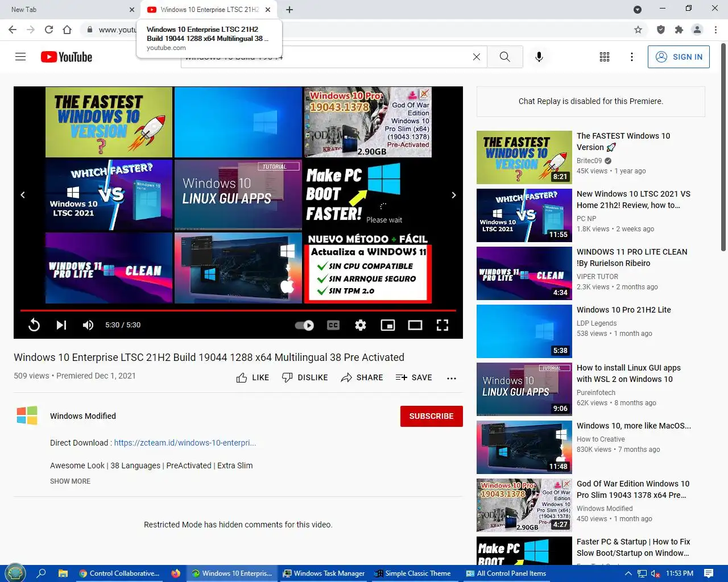Open All Control Panel Items taskbar item
Viewport: 728px width, 582px height.
pyautogui.click(x=506, y=573)
